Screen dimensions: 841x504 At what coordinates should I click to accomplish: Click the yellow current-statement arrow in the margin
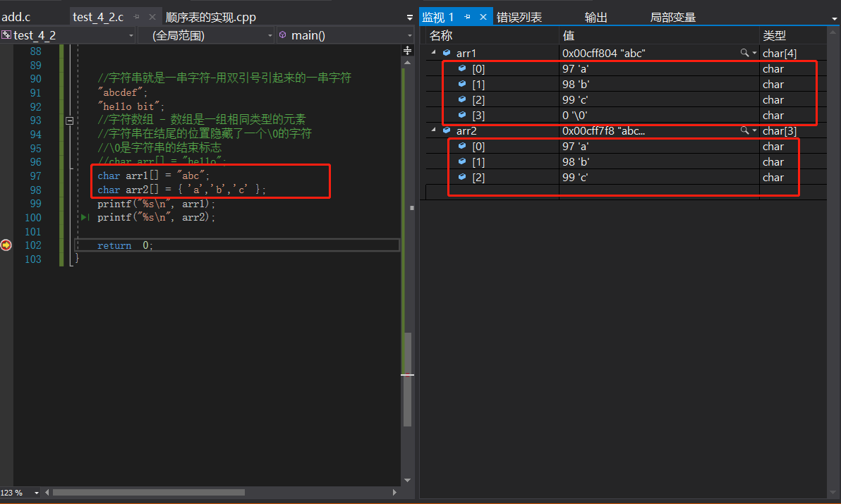6,245
